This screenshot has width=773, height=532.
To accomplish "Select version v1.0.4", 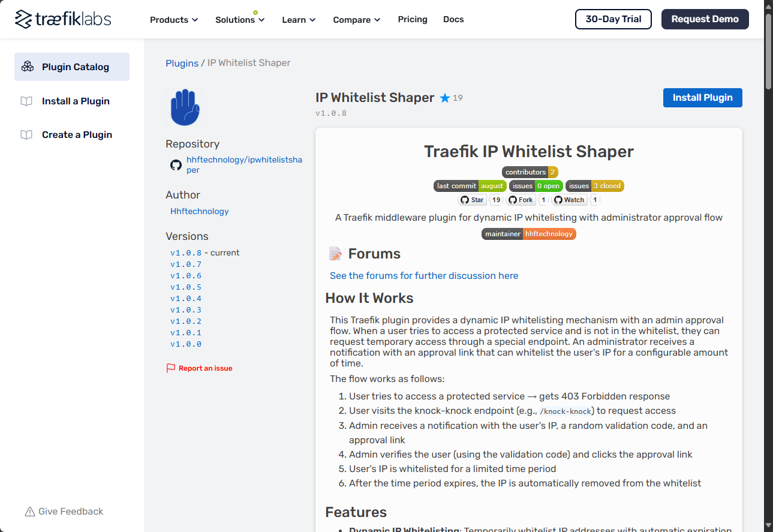I will tap(186, 299).
